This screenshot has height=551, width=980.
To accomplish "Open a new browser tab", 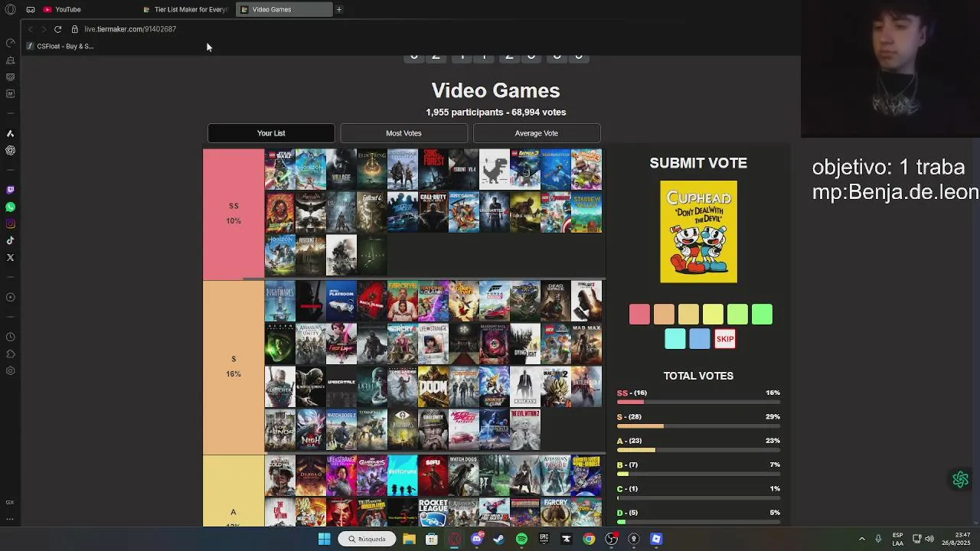I will point(338,9).
